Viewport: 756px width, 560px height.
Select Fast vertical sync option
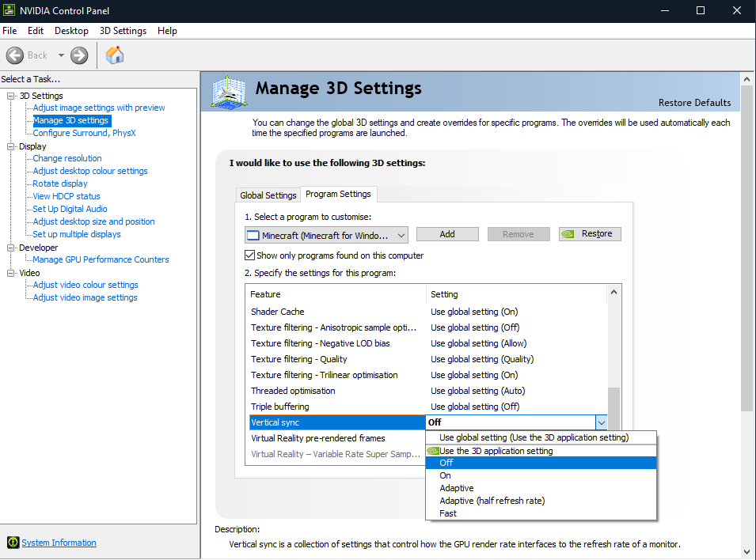coord(541,514)
